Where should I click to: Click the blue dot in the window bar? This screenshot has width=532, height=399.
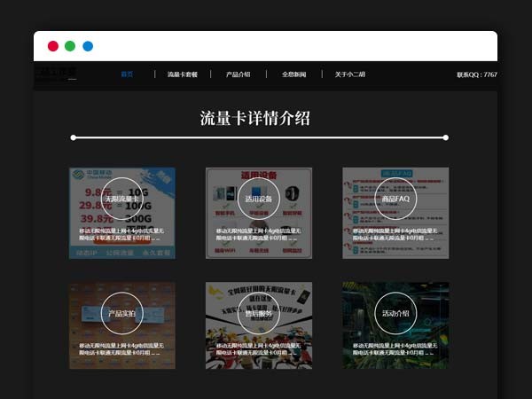[x=88, y=46]
